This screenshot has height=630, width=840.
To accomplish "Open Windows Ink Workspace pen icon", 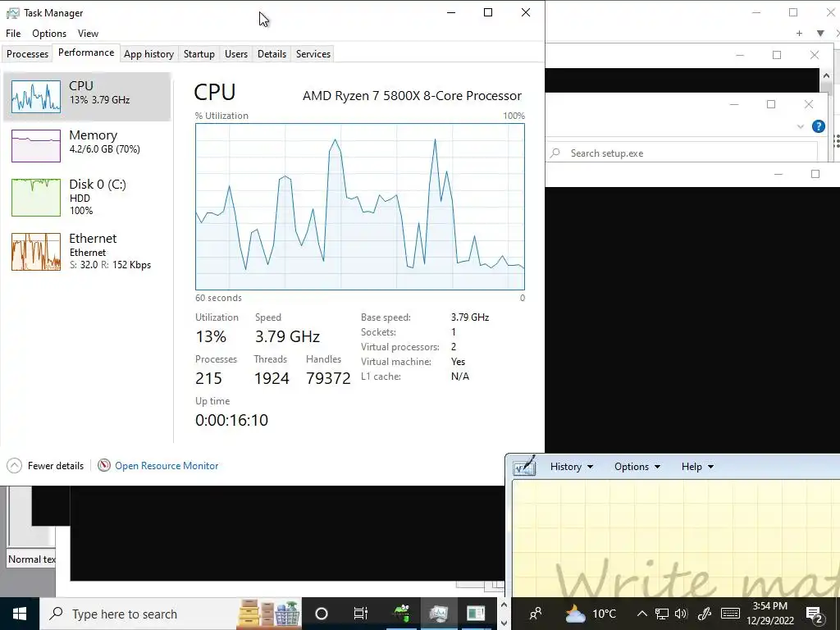I will (705, 614).
